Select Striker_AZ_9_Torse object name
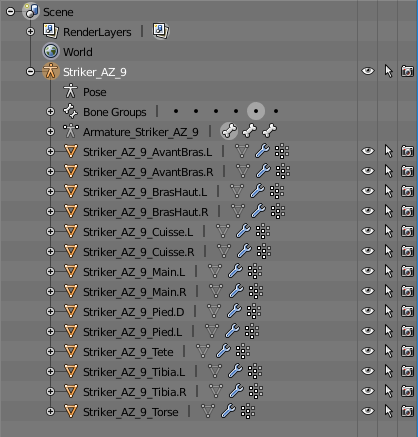Image resolution: width=418 pixels, height=437 pixels. coord(131,412)
